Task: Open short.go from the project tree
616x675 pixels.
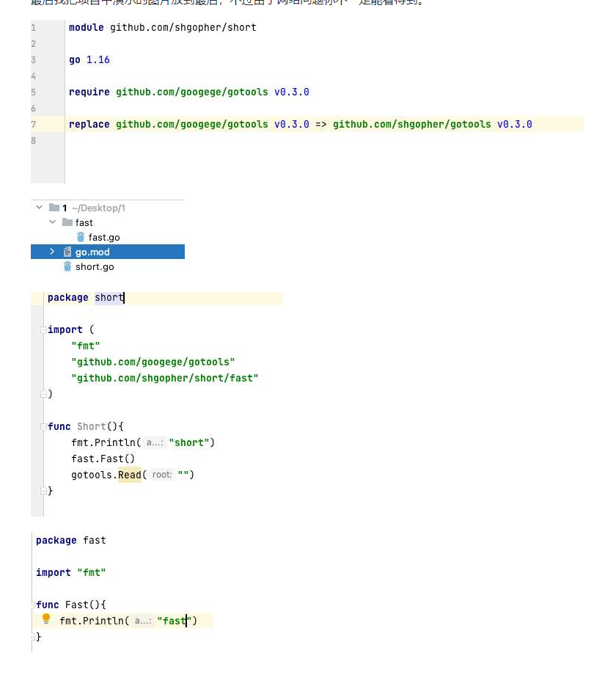Action: 95,266
